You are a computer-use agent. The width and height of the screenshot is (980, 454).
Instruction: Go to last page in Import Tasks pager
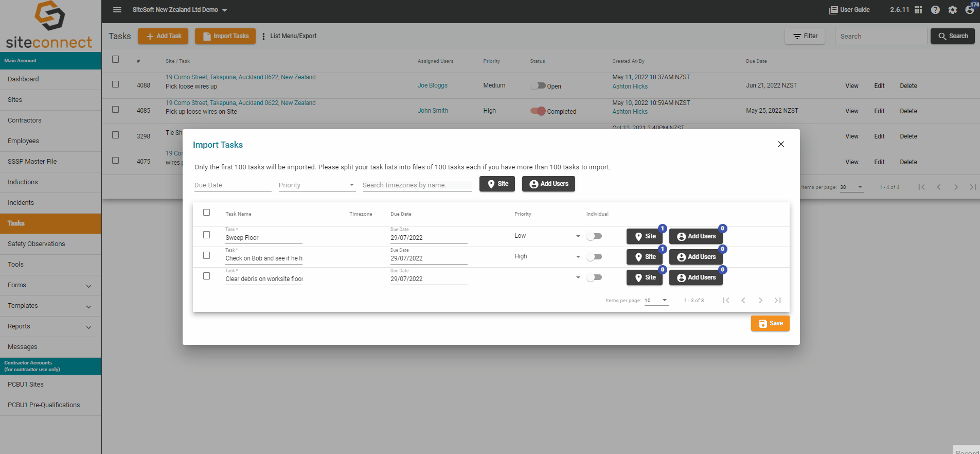click(778, 301)
